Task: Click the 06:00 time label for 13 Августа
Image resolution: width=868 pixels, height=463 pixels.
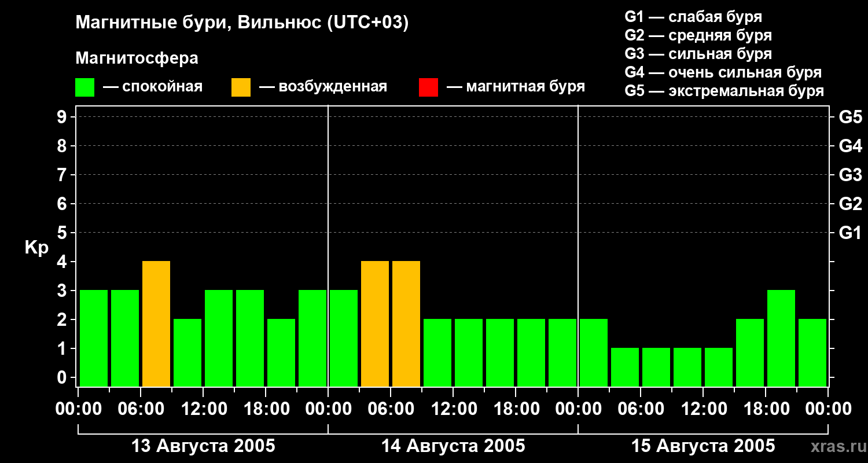Action: coord(141,409)
